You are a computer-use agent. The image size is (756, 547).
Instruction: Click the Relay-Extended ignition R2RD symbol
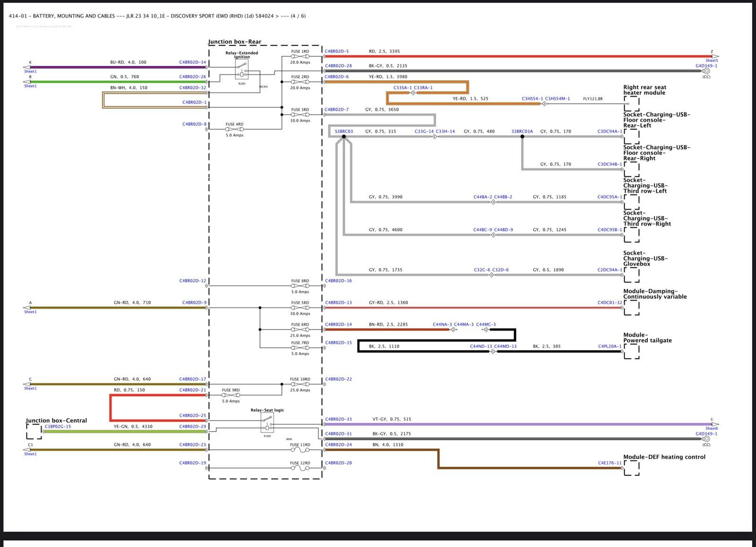pyautogui.click(x=241, y=69)
